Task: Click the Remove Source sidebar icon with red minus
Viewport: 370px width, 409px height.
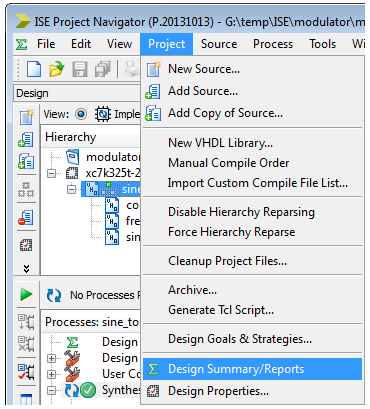Action: pos(26,217)
